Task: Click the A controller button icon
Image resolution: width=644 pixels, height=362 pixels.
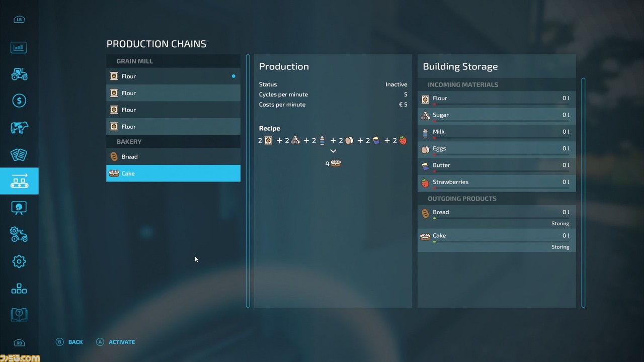Action: [x=100, y=342]
